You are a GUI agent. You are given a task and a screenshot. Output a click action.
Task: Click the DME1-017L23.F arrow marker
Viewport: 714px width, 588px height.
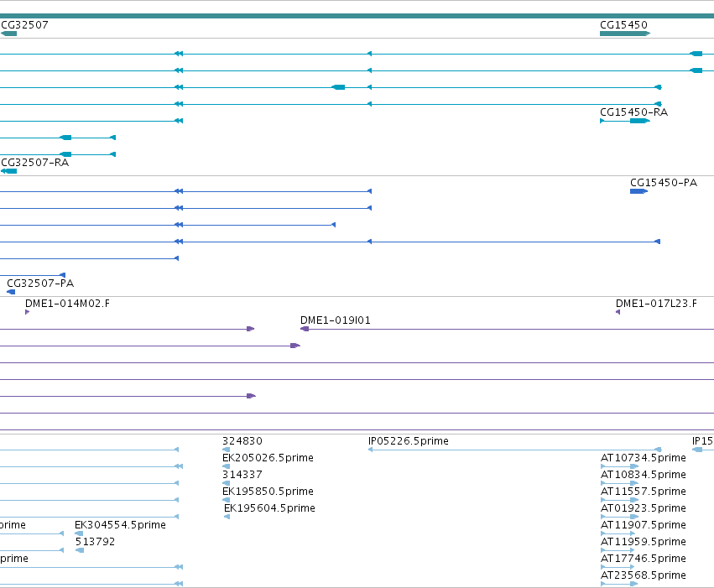(x=618, y=312)
